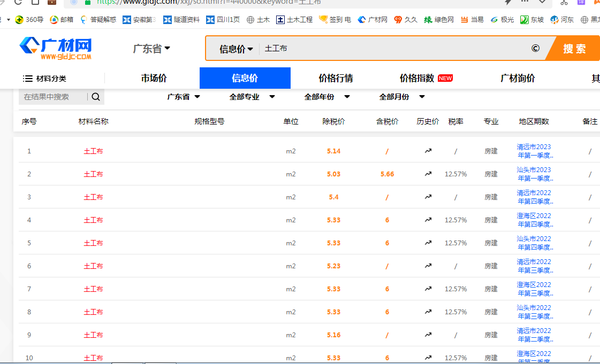
Task: Open the 360导 bookmark
Action: tap(29, 19)
